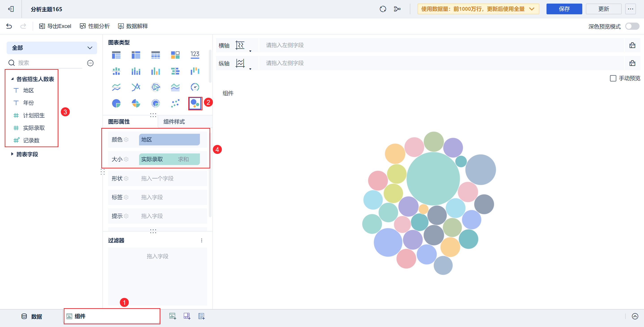
Task: Expand the 跨表字段 tree node
Action: pos(12,154)
